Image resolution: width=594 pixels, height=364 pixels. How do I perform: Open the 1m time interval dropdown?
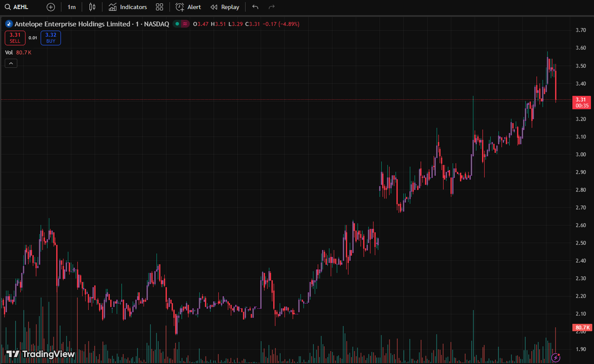pos(72,7)
